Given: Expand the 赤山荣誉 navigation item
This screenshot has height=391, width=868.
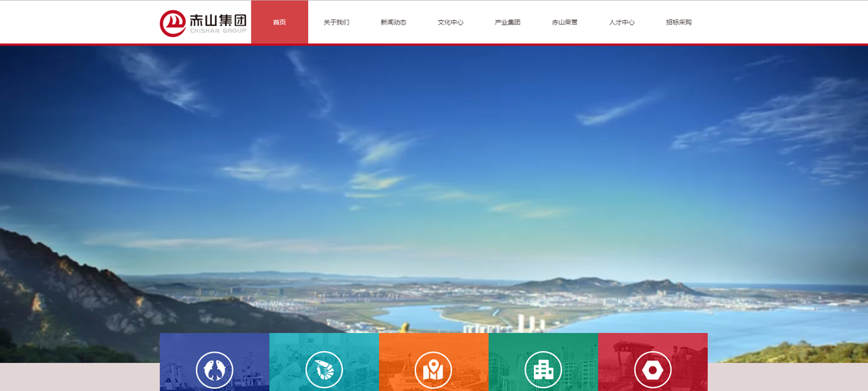Looking at the screenshot, I should click(565, 22).
